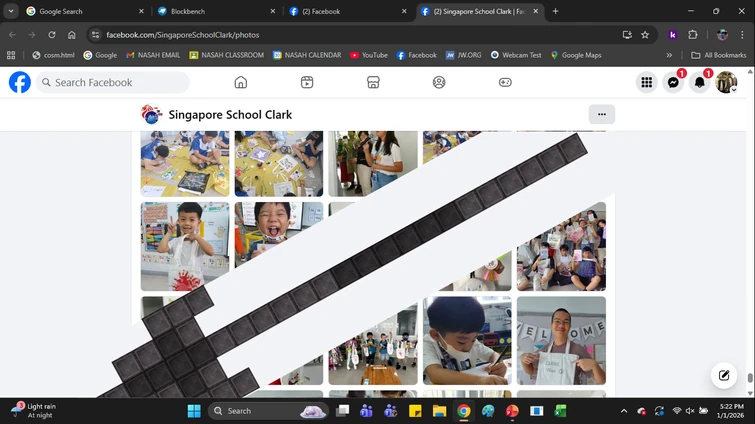Open Facebook Groups icon
Screen dimensions: 755x424
point(439,82)
